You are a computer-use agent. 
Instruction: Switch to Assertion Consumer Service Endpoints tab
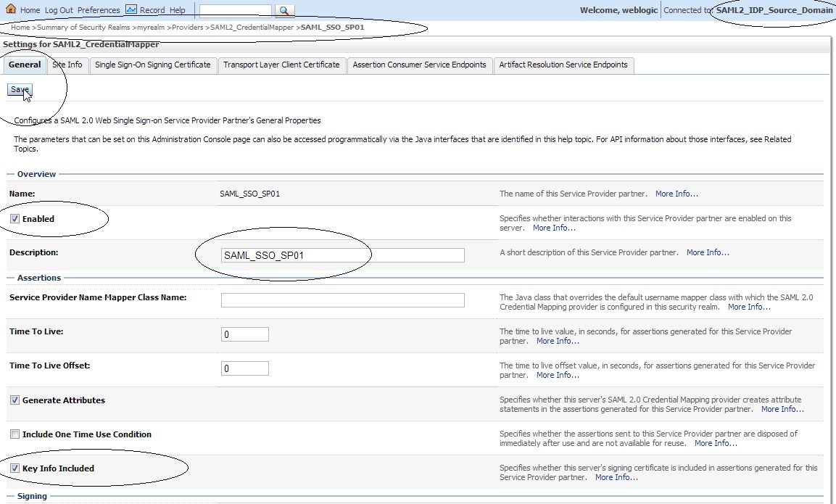tap(420, 65)
